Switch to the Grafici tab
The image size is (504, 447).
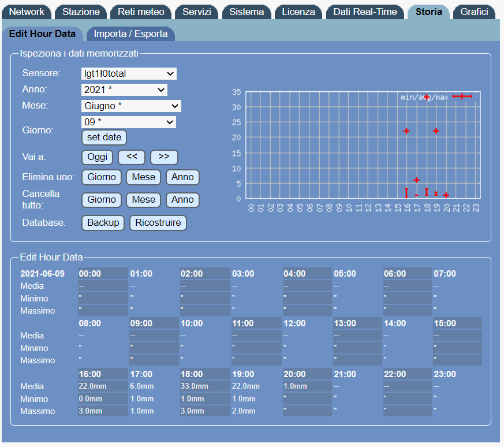[474, 12]
